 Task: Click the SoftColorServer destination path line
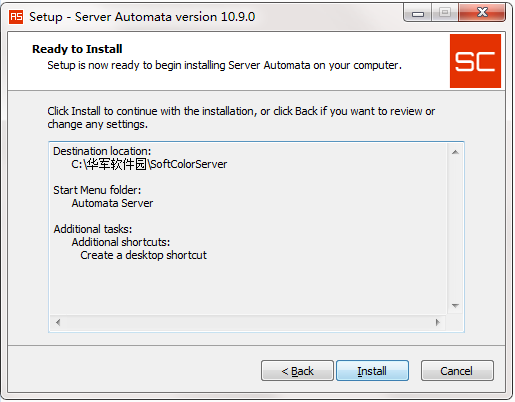(x=149, y=164)
